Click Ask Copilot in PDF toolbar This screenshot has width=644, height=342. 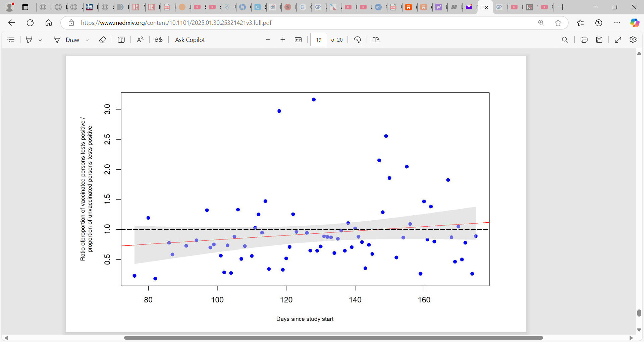[190, 40]
